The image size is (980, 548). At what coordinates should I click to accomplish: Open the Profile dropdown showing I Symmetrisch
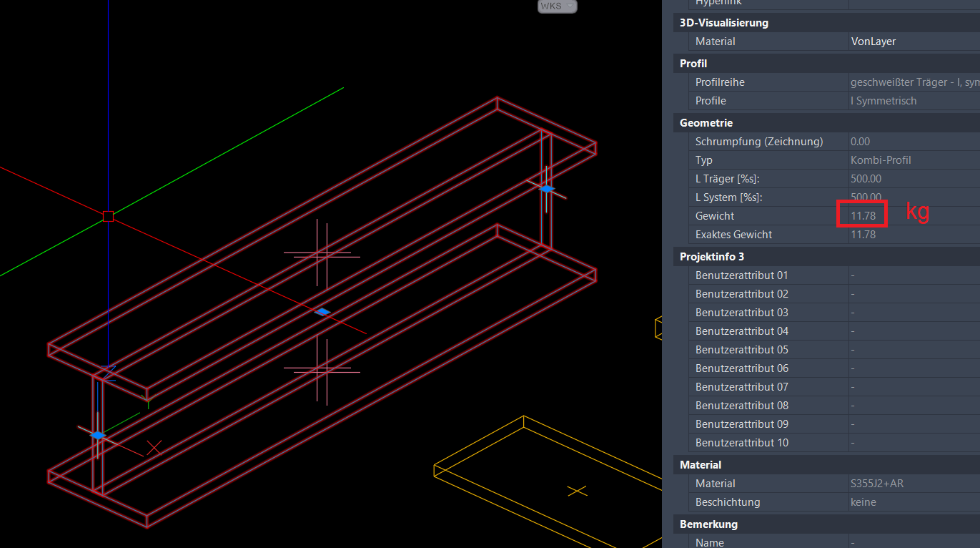pos(894,100)
